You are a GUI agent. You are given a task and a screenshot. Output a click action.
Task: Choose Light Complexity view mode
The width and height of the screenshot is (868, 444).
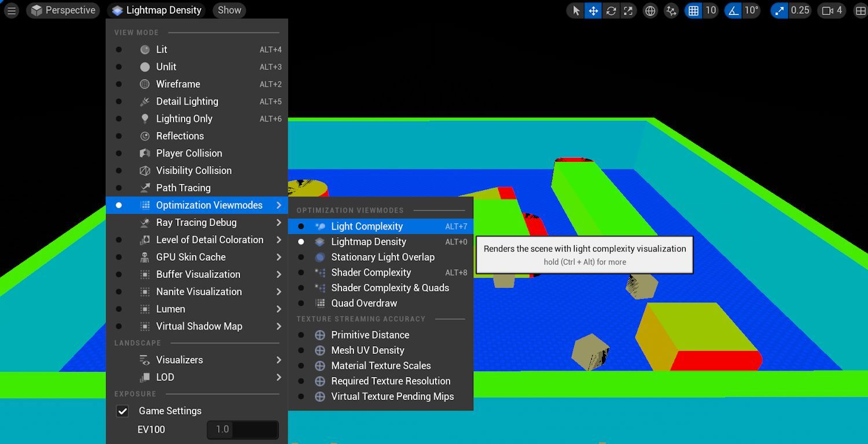click(367, 227)
